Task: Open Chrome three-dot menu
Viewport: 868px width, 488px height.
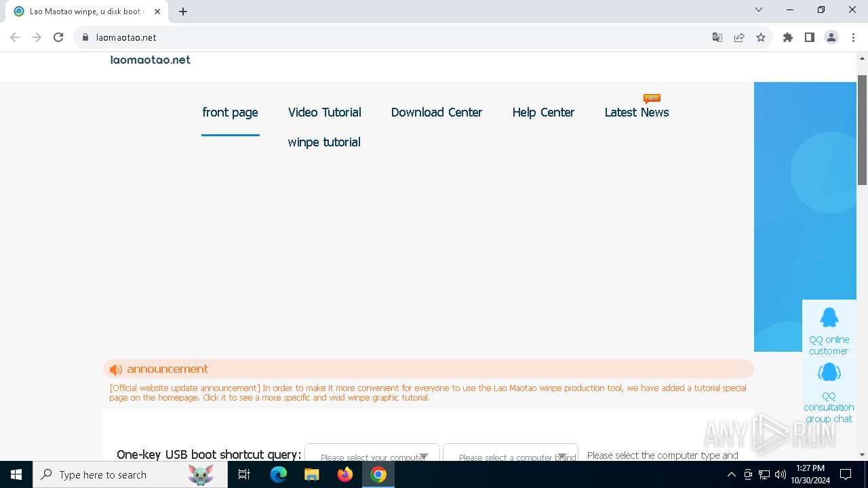Action: (x=853, y=37)
